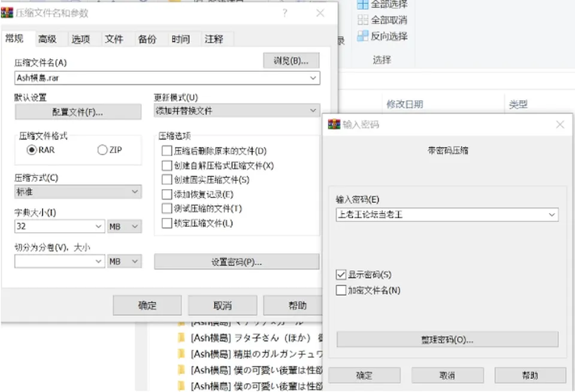Click WinRAR icon in archive dialog title

point(7,13)
